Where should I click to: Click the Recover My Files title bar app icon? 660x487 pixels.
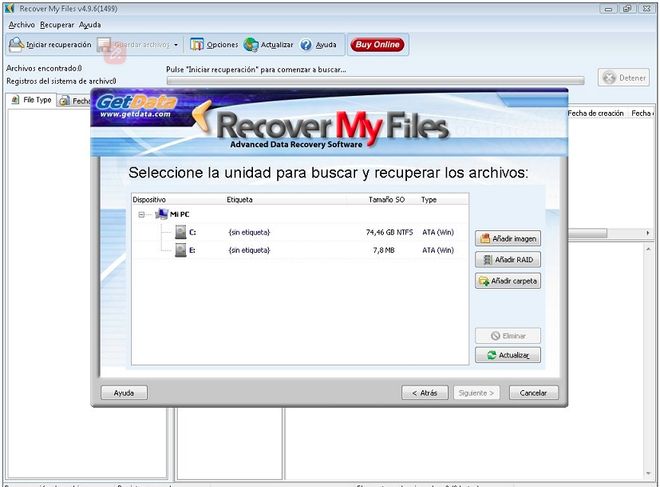click(x=10, y=8)
